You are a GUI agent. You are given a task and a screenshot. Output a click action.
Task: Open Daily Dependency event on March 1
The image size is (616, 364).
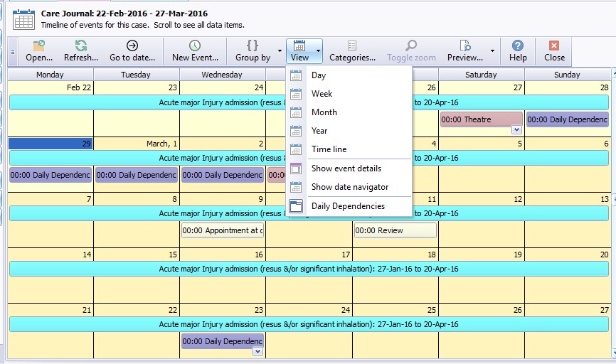point(137,175)
